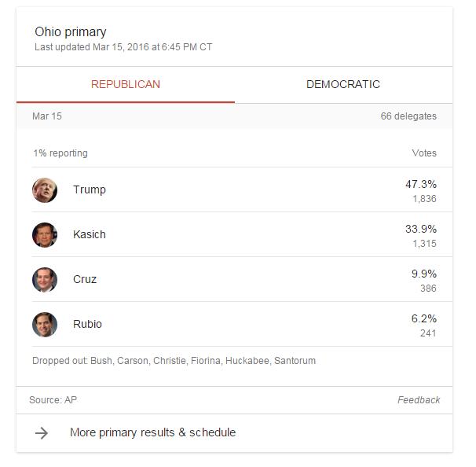Open More primary results & schedule

click(152, 432)
